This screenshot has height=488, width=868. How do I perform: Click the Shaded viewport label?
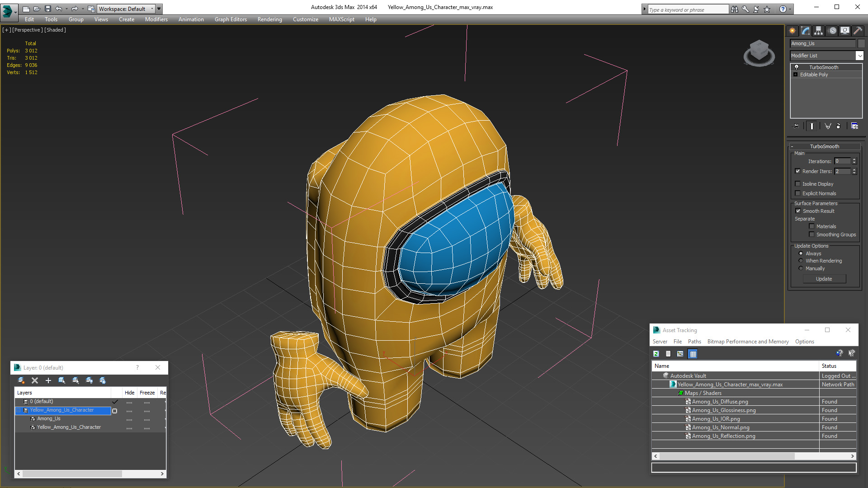55,30
